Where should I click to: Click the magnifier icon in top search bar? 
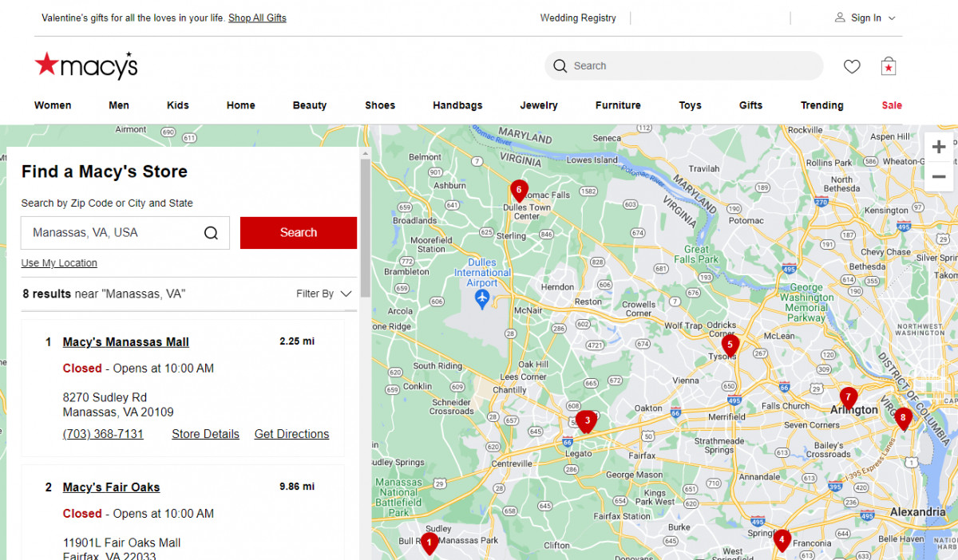560,66
